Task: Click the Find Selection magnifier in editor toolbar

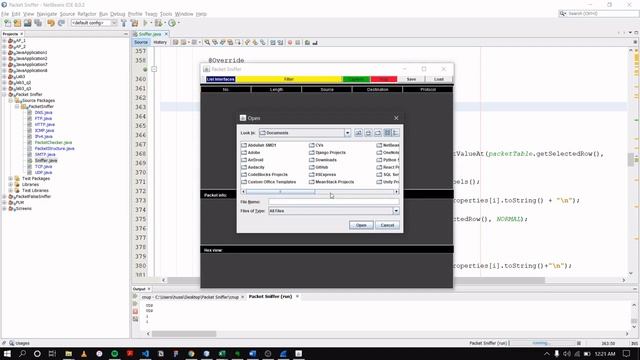Action: coord(207,42)
